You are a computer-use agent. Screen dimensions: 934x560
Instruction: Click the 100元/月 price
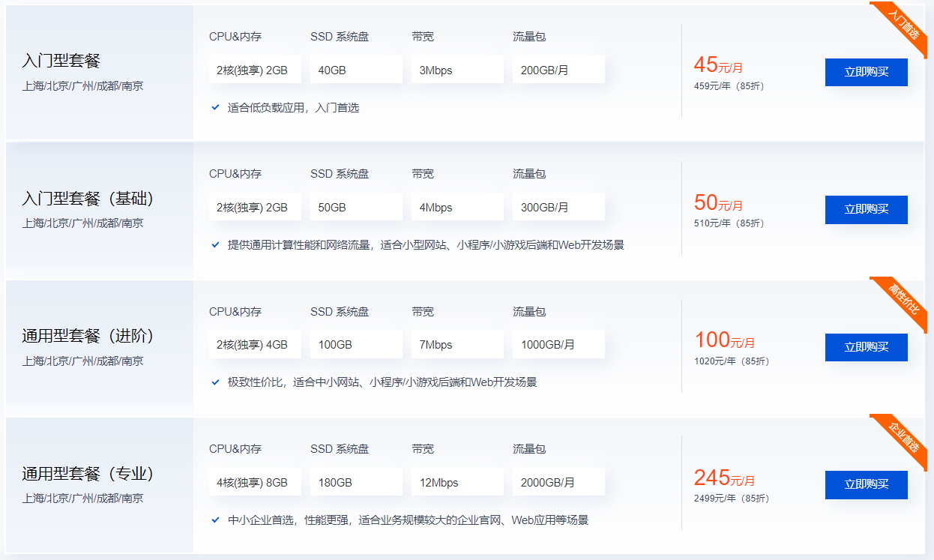pyautogui.click(x=724, y=340)
